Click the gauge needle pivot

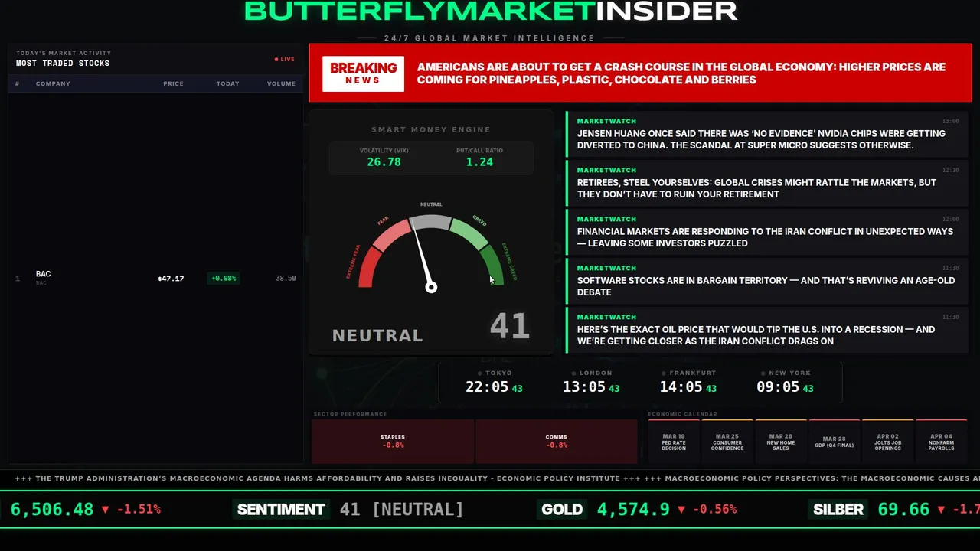click(431, 287)
